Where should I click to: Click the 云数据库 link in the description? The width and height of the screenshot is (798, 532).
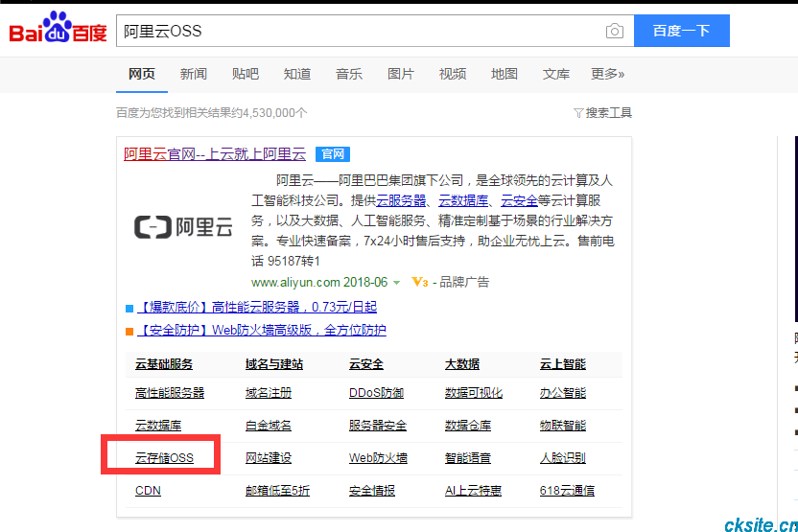point(463,201)
